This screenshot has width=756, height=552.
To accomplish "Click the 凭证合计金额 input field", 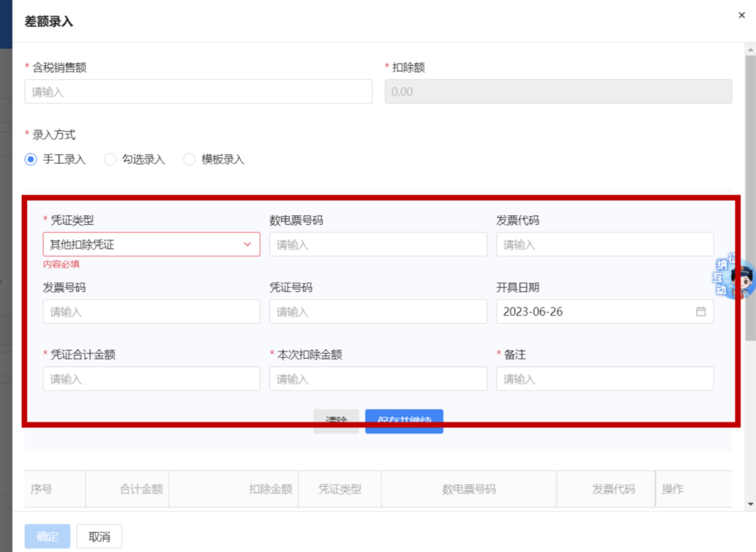I will coord(151,379).
